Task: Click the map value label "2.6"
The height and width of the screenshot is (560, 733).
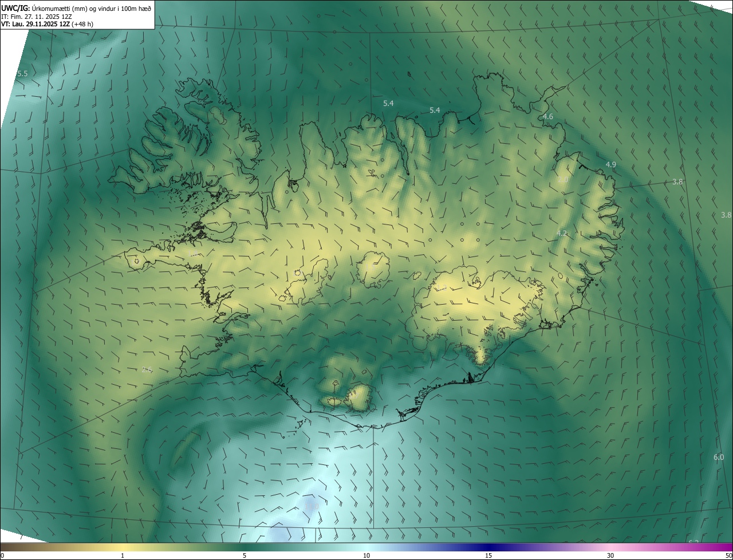Action: [147, 370]
